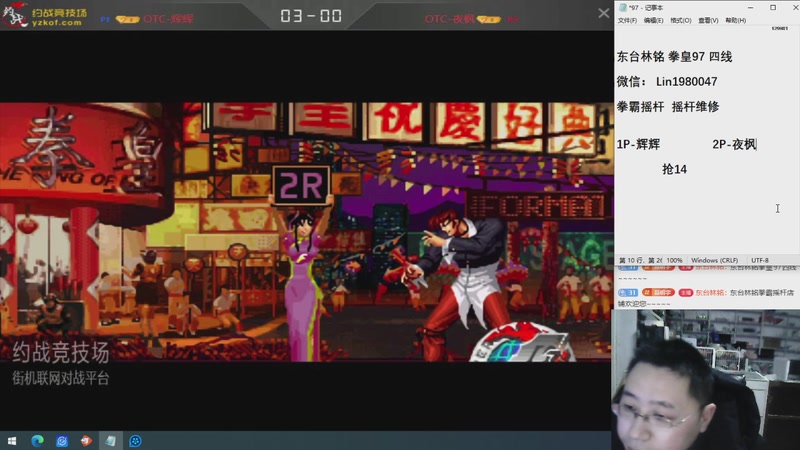Viewport: 800px width, 450px height.
Task: Close the Notepad window
Action: point(795,8)
